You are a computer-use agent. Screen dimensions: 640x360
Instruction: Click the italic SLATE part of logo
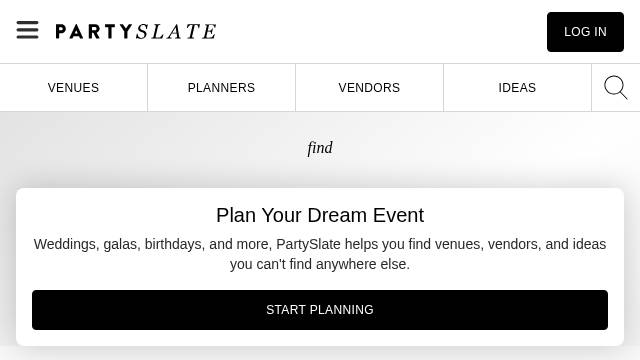tap(176, 31)
